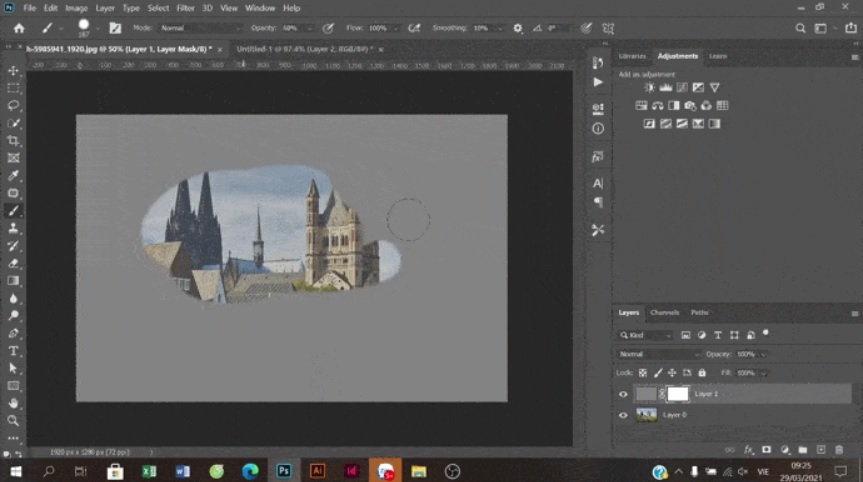Open the brush Mode dropdown
Viewport: 863px width, 482px height.
pyautogui.click(x=198, y=28)
